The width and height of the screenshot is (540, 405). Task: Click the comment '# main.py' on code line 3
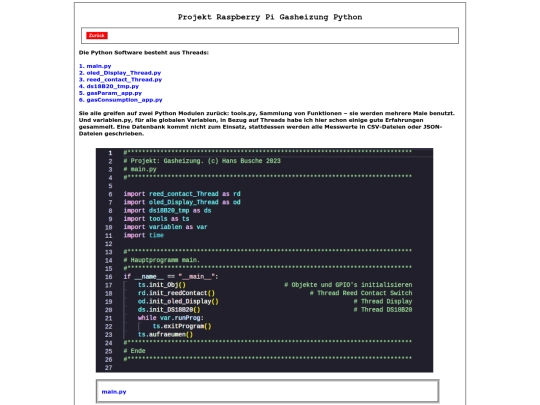coord(140,169)
